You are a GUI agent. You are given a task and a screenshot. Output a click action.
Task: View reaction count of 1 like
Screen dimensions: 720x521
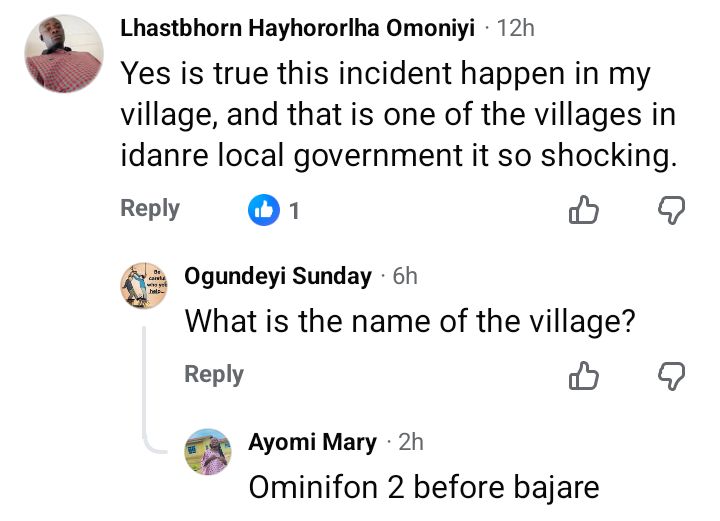295,211
